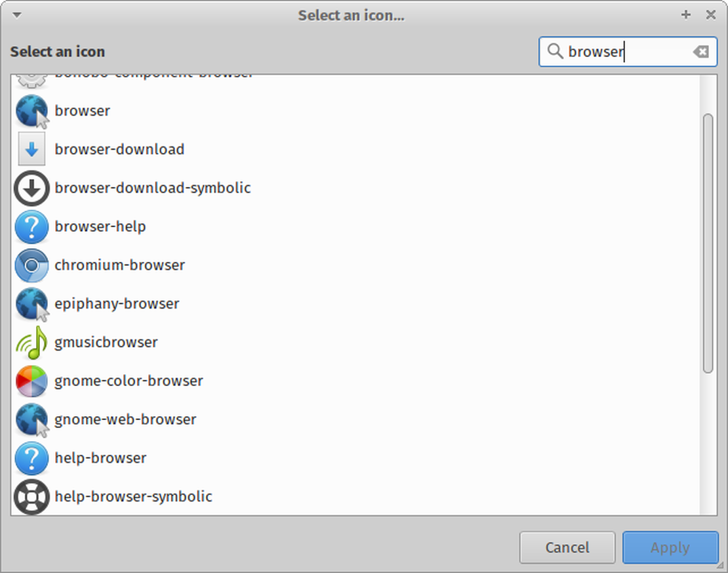Pick the help-browser-symbolic icon
728x573 pixels.
31,497
